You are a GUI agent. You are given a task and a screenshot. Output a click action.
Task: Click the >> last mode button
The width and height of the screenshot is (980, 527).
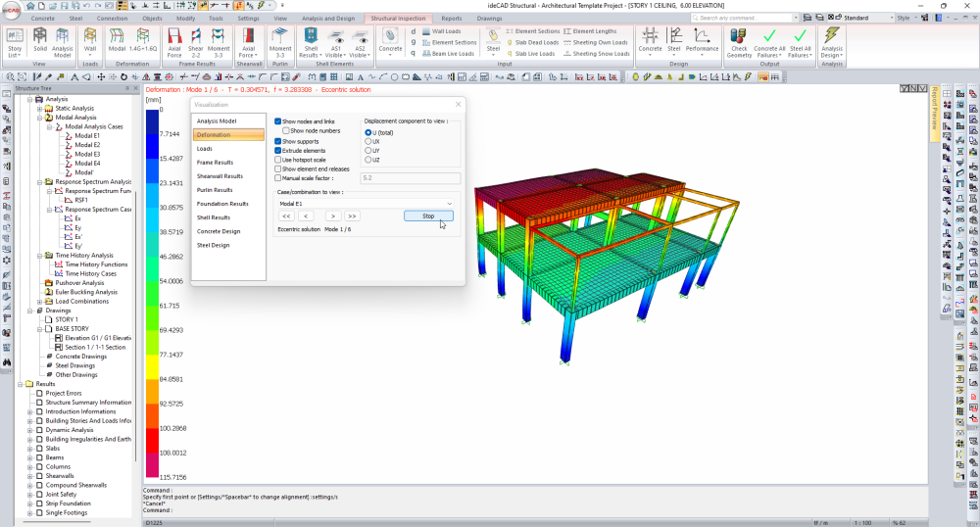pyautogui.click(x=352, y=216)
